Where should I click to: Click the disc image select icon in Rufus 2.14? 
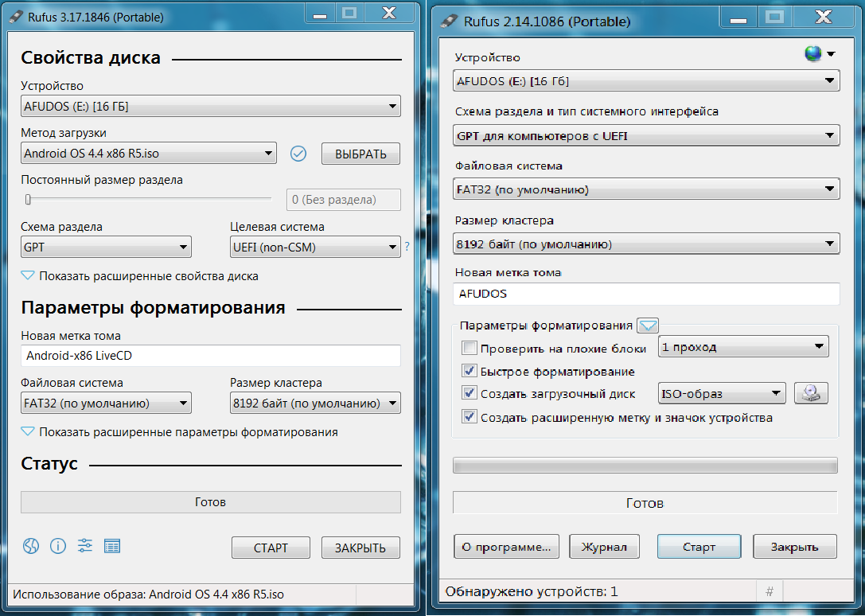[x=811, y=393]
